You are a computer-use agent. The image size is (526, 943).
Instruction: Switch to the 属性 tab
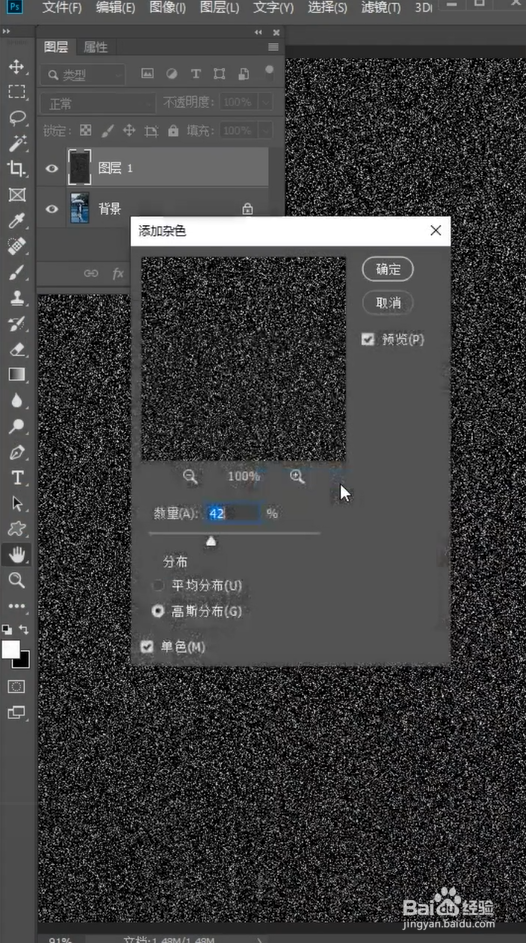(96, 47)
